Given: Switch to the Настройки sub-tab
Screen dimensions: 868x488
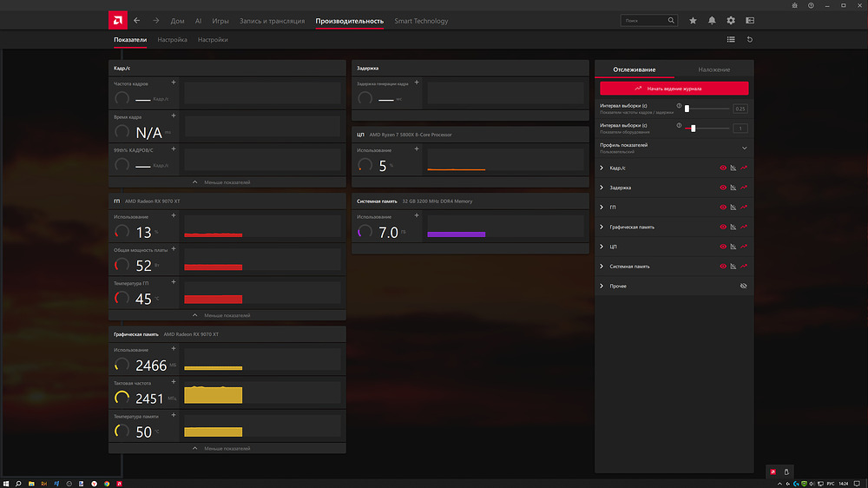Looking at the screenshot, I should (x=213, y=40).
